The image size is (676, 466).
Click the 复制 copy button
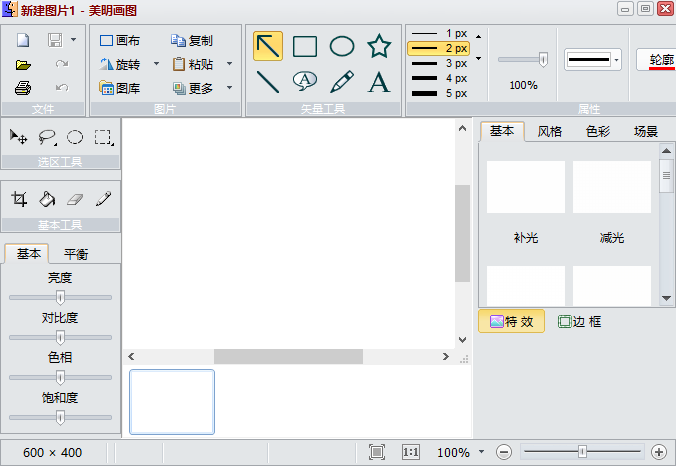(191, 41)
